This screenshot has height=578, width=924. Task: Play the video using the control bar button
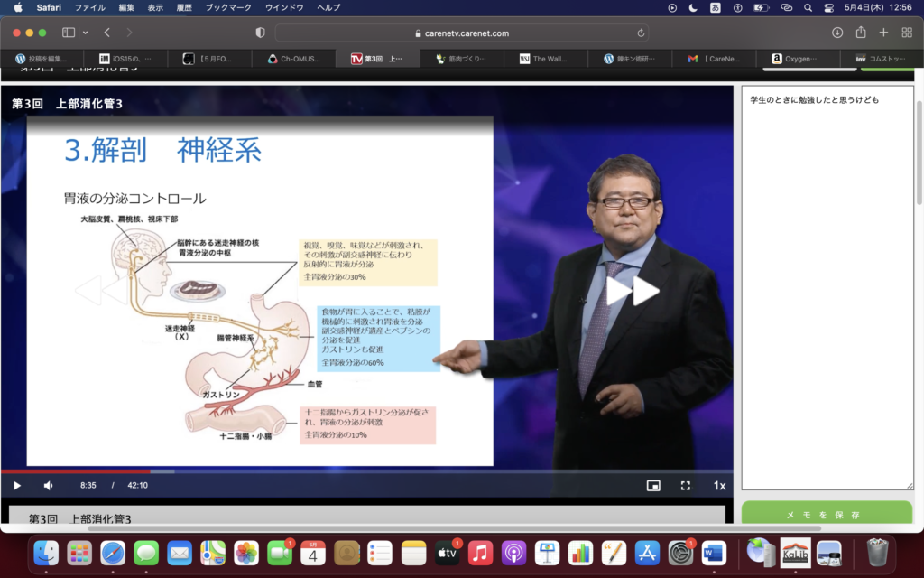[16, 486]
